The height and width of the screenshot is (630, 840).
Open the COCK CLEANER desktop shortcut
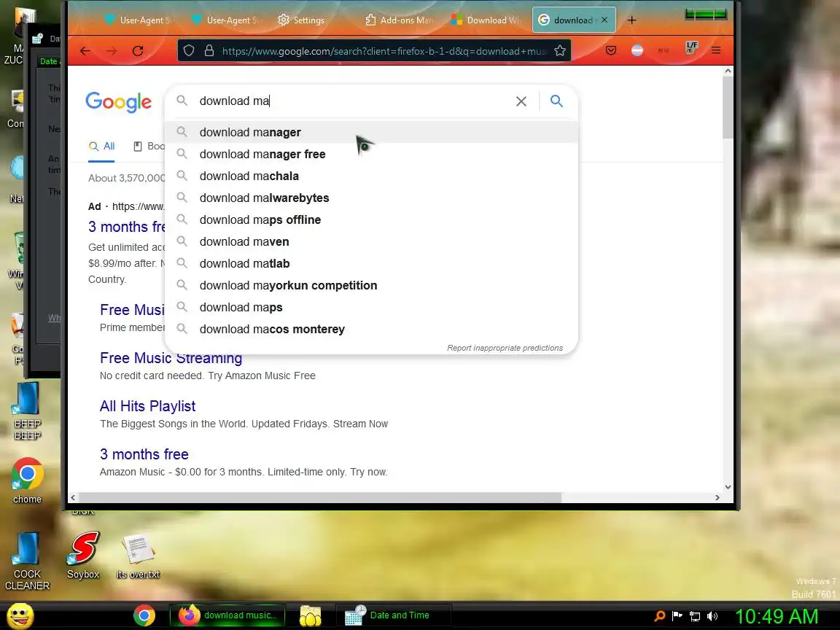(27, 561)
